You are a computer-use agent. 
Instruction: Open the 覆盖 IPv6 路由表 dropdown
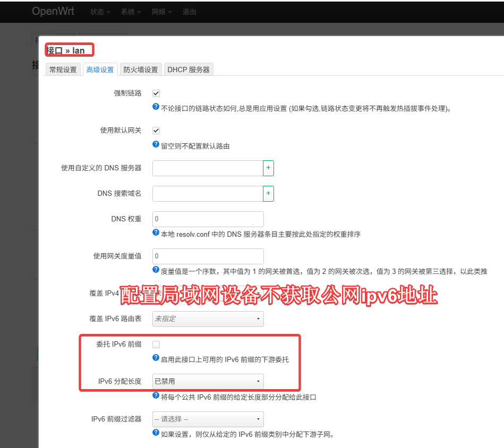208,319
